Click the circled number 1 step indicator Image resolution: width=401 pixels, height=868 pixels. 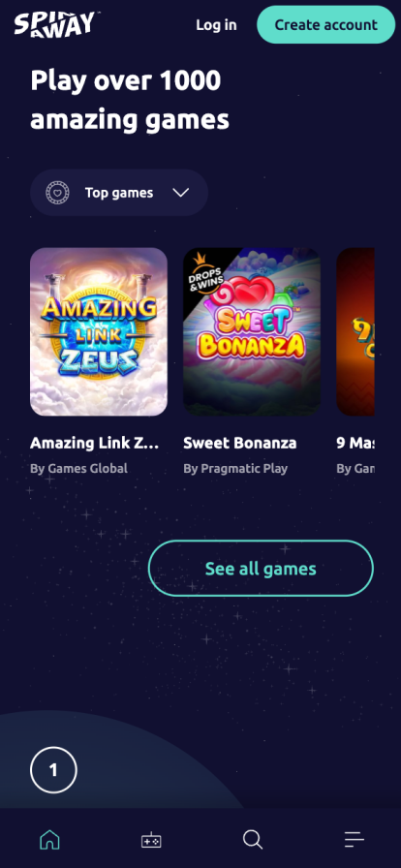click(53, 770)
